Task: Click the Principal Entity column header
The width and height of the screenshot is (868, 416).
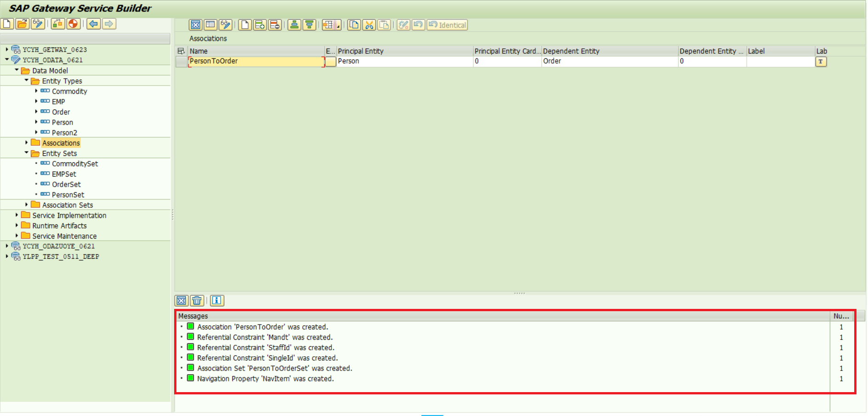Action: pos(404,51)
